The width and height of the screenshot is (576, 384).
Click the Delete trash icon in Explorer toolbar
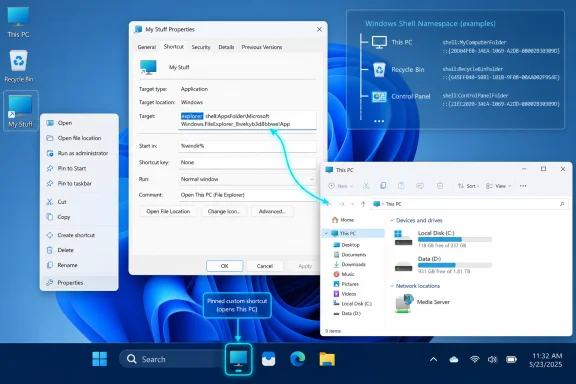(x=440, y=186)
